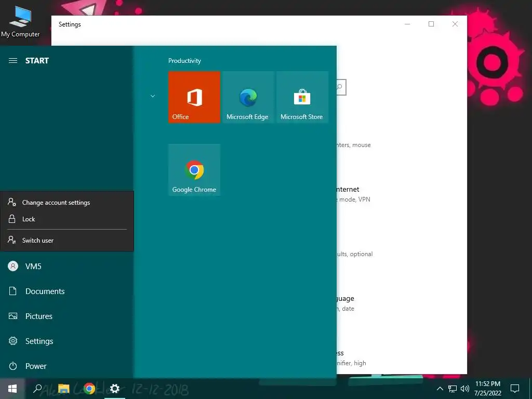
Task: Choose Lock from account menu
Action: [67, 219]
